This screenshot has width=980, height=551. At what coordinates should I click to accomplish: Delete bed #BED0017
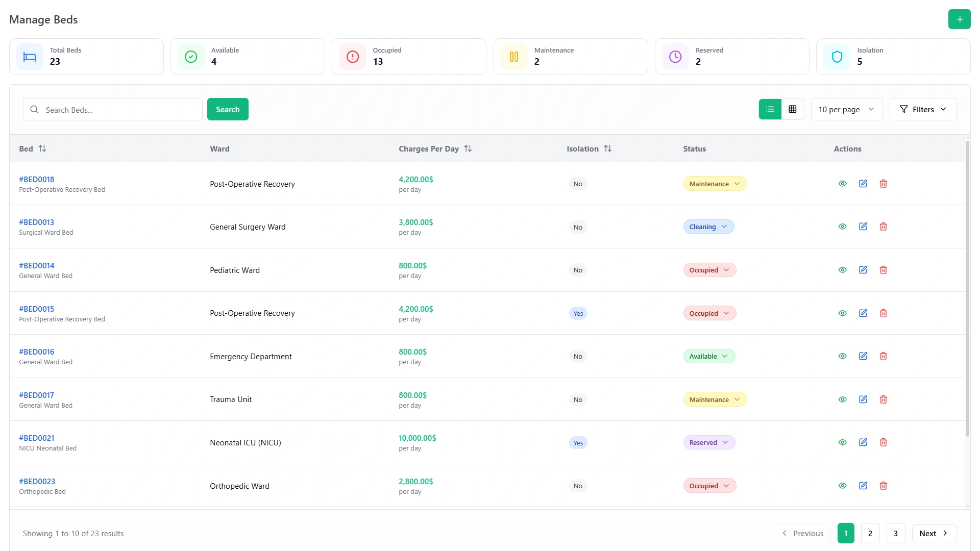coord(883,399)
